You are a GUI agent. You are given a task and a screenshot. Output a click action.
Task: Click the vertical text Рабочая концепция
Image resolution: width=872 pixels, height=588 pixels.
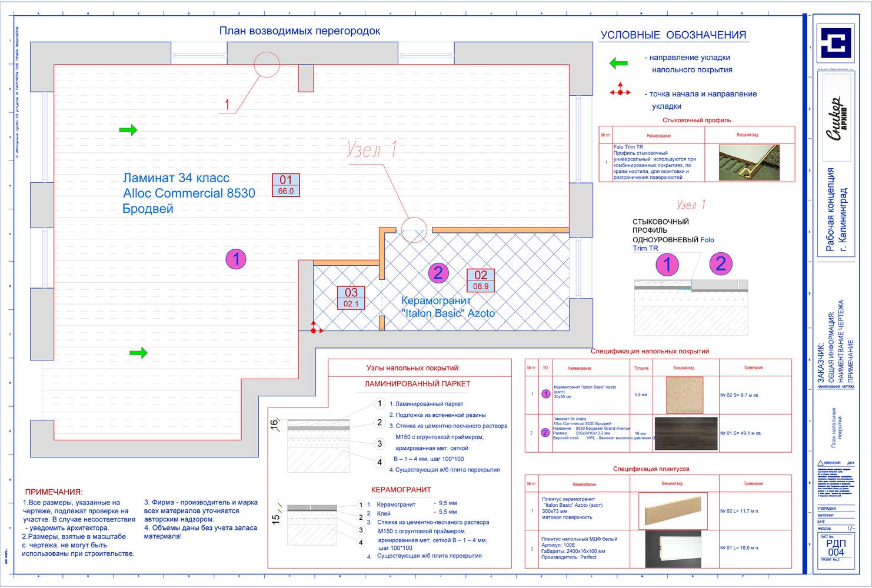pos(831,209)
